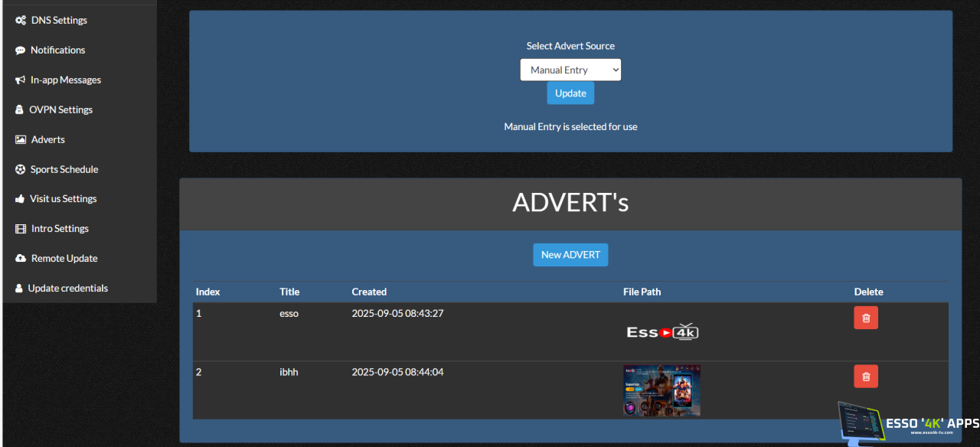This screenshot has width=980, height=447.
Task: Click the Remote Update cloud icon
Action: pyautogui.click(x=21, y=259)
